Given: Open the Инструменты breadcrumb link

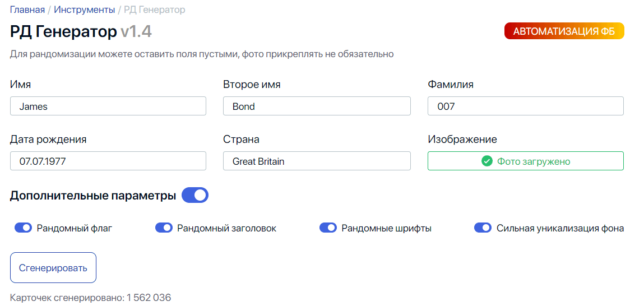Looking at the screenshot, I should coord(85,10).
